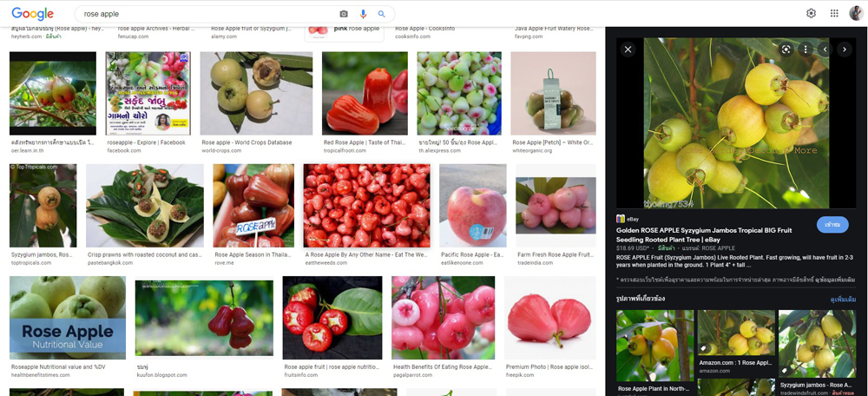Open the toptropicals Syzygium jambos image
Image resolution: width=868 pixels, height=396 pixels.
point(43,206)
